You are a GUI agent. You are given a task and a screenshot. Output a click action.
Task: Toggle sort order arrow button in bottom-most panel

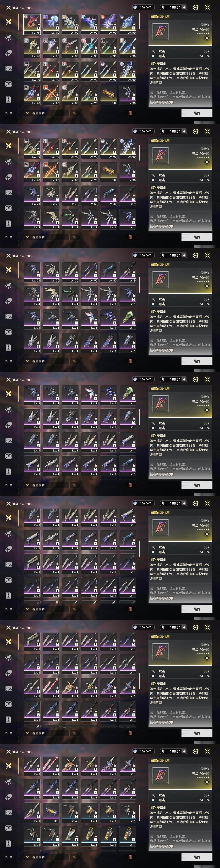(74, 857)
